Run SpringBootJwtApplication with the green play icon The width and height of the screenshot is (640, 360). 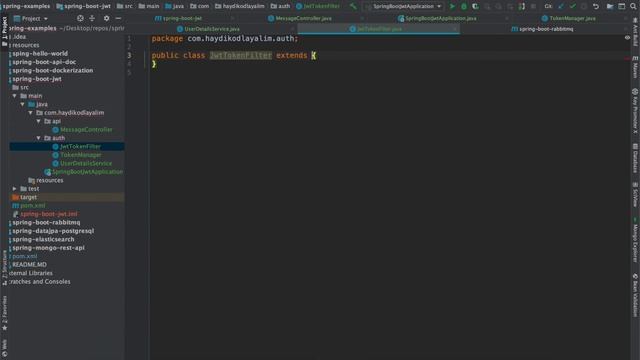pos(452,6)
